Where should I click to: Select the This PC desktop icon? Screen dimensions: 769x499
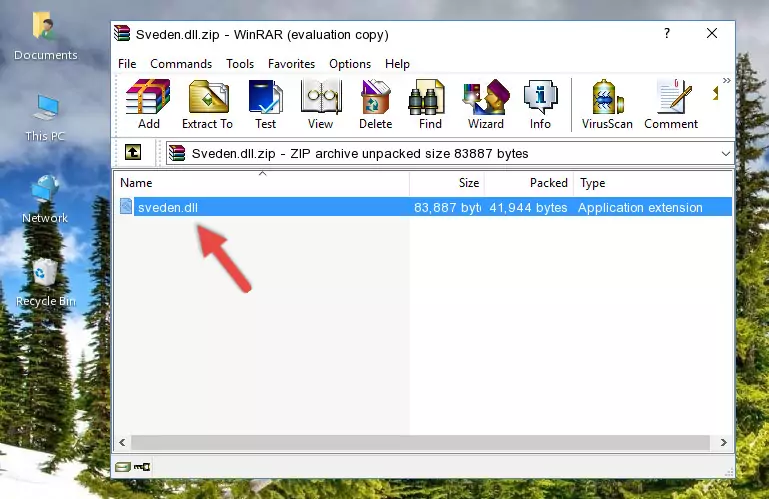(x=45, y=118)
